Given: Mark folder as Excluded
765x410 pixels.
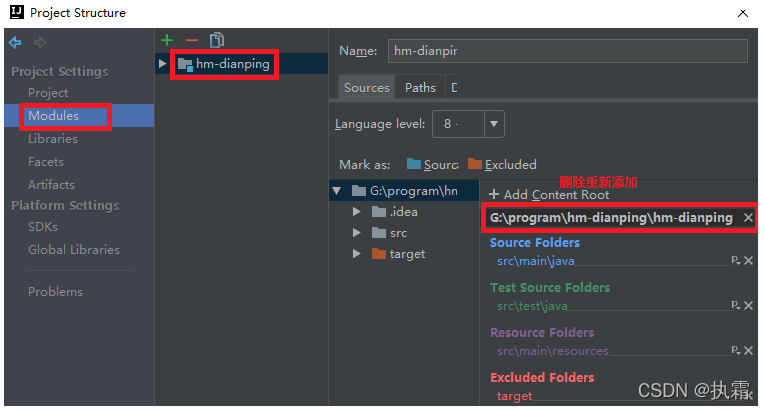Looking at the screenshot, I should click(x=502, y=164).
